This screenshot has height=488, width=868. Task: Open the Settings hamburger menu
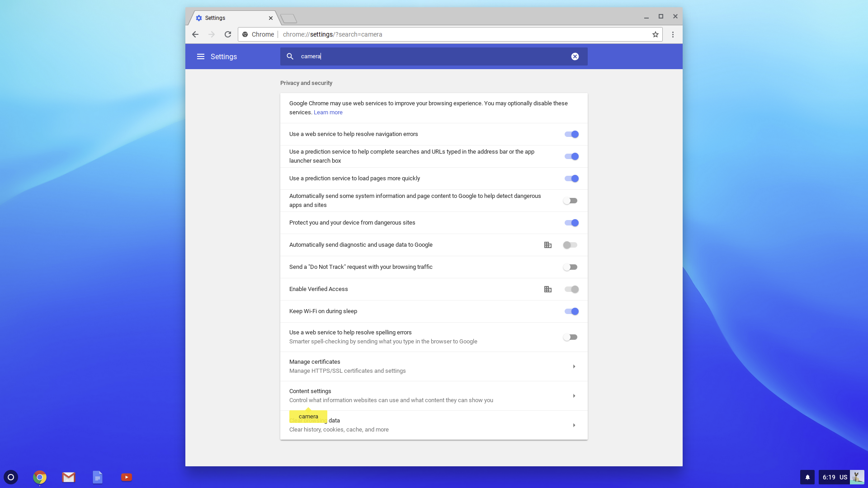point(200,56)
